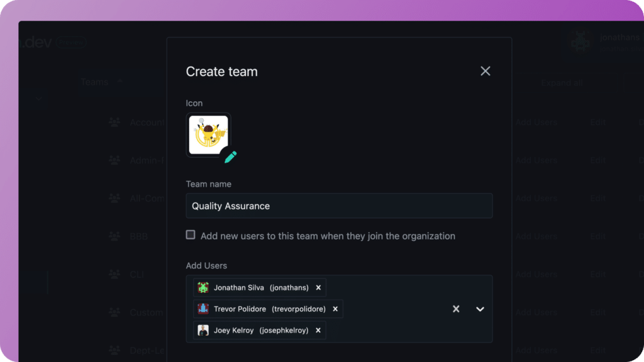Clear all selected users with X

(x=456, y=309)
